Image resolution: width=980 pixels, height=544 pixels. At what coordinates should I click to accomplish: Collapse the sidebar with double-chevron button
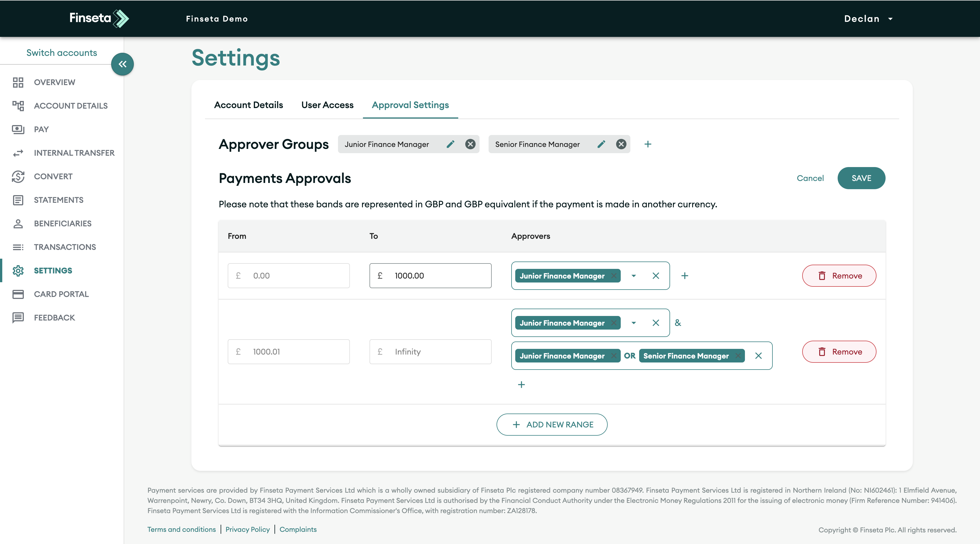click(x=122, y=64)
